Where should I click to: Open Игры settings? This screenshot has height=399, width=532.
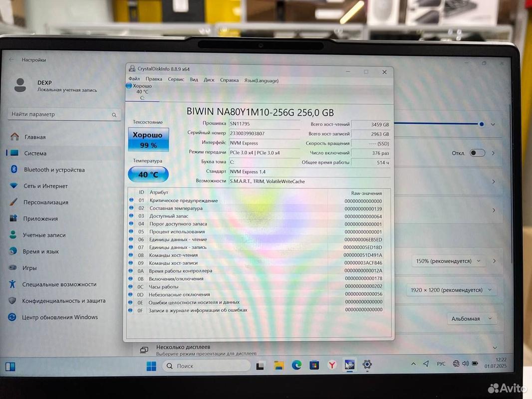point(64,268)
